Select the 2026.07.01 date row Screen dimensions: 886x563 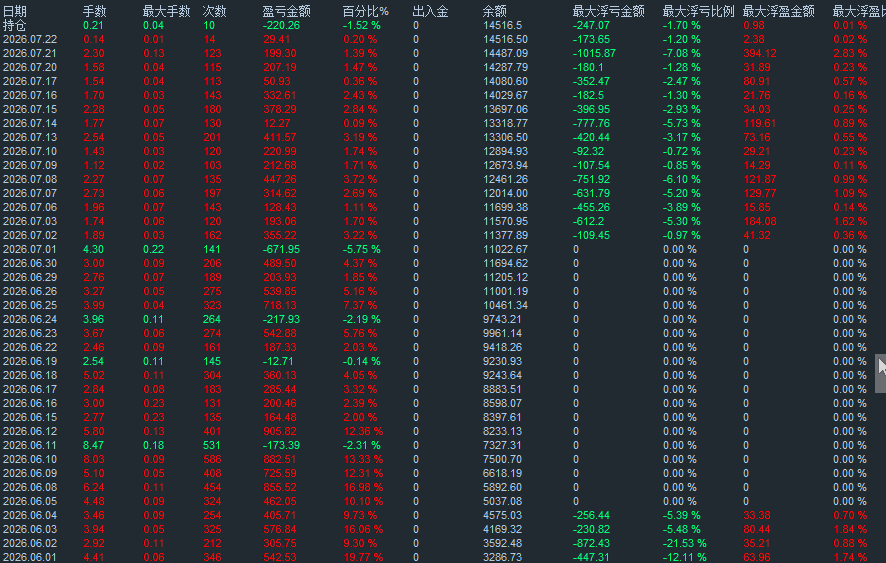(30, 249)
